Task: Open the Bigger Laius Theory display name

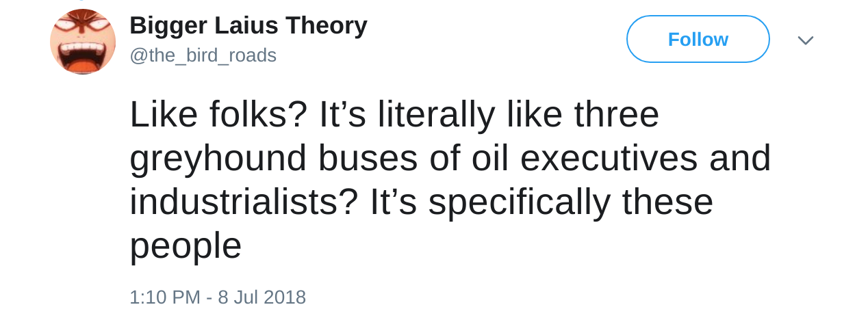Action: click(x=248, y=26)
